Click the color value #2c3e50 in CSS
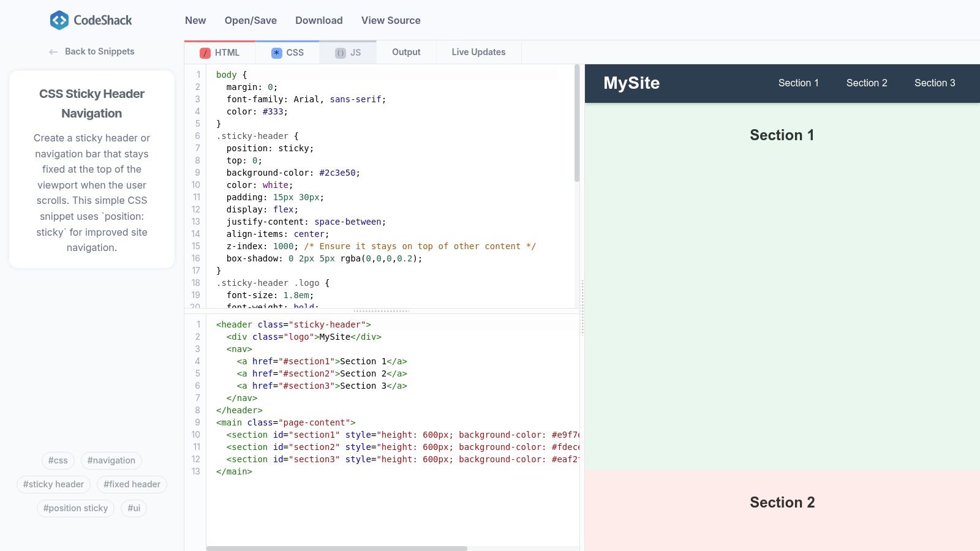This screenshot has width=980, height=551. point(337,173)
